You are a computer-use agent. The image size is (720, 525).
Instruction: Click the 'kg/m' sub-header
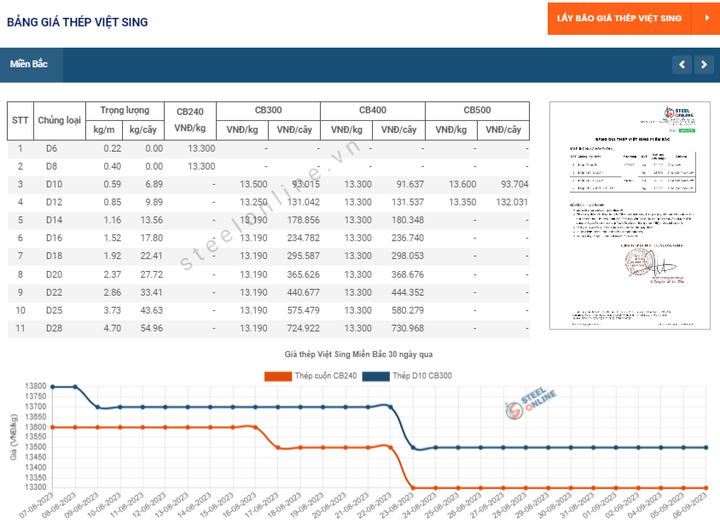[104, 130]
